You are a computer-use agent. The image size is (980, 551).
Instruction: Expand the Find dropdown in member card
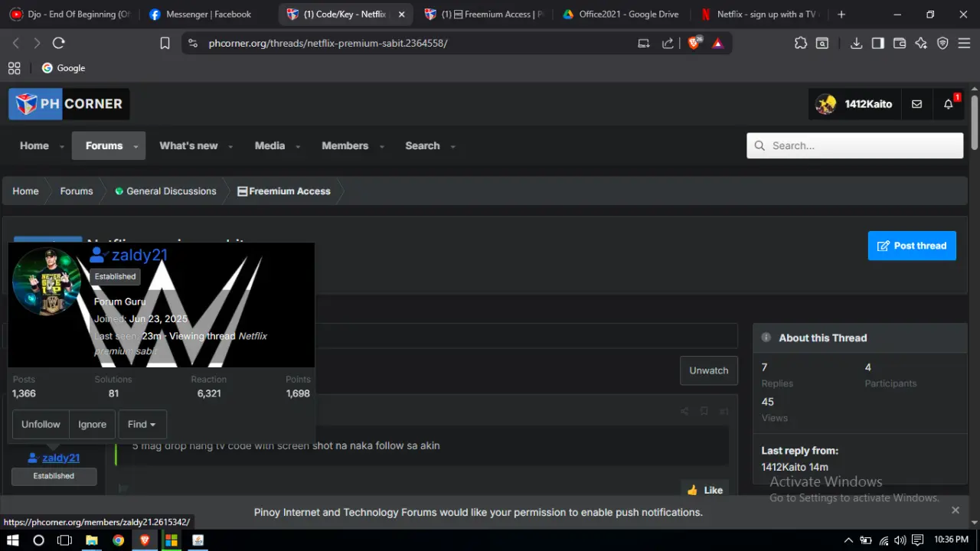tap(142, 424)
